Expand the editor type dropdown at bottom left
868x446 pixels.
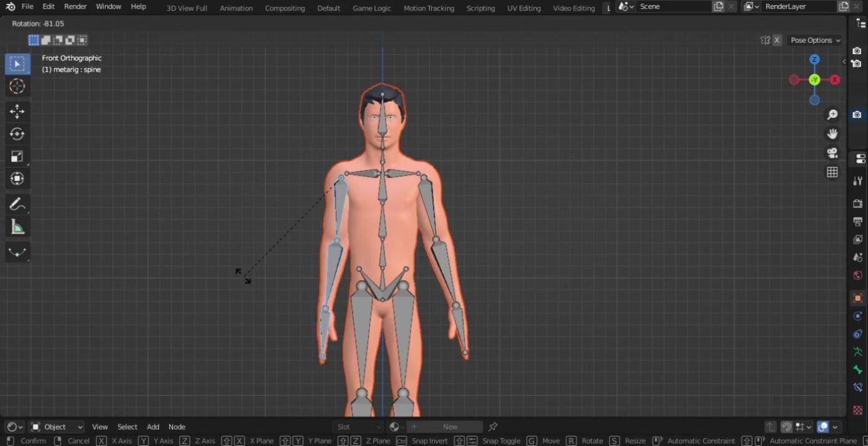(x=14, y=427)
